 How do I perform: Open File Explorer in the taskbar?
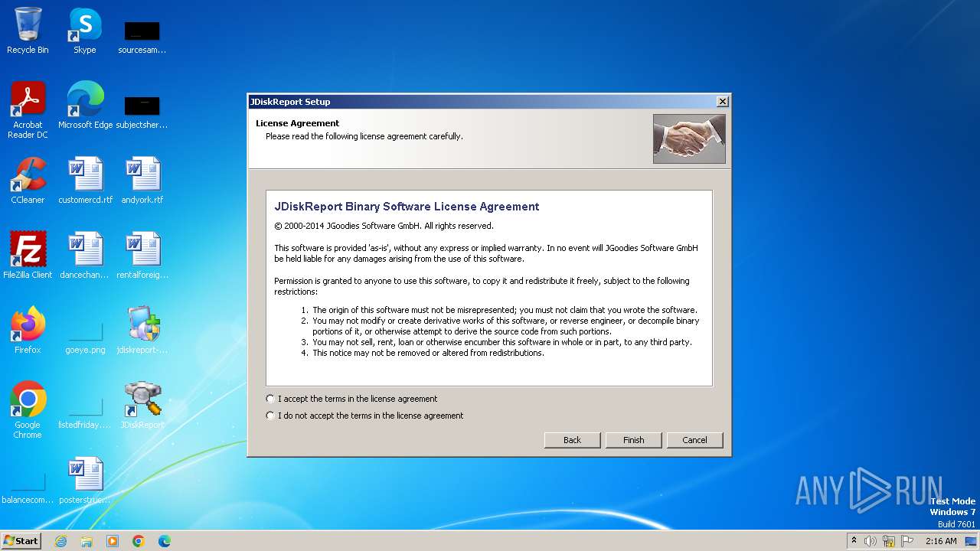click(87, 541)
